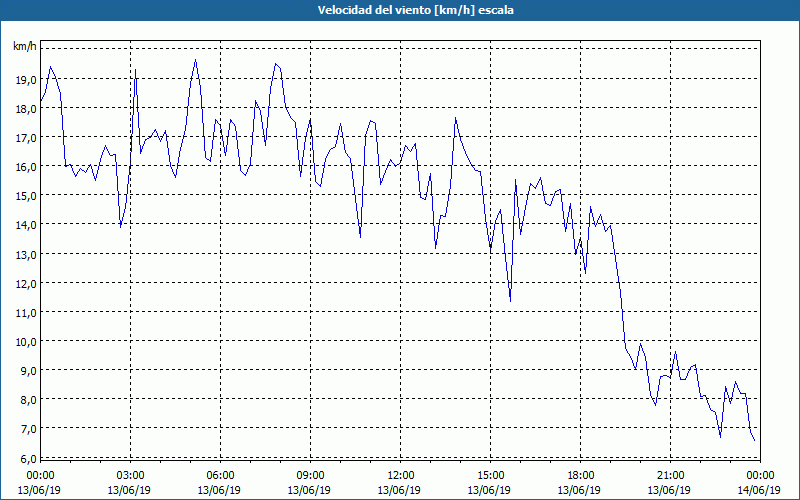Screen dimensions: 800x500
Task: Select the '7,0' y-axis label
Action: pyautogui.click(x=28, y=429)
